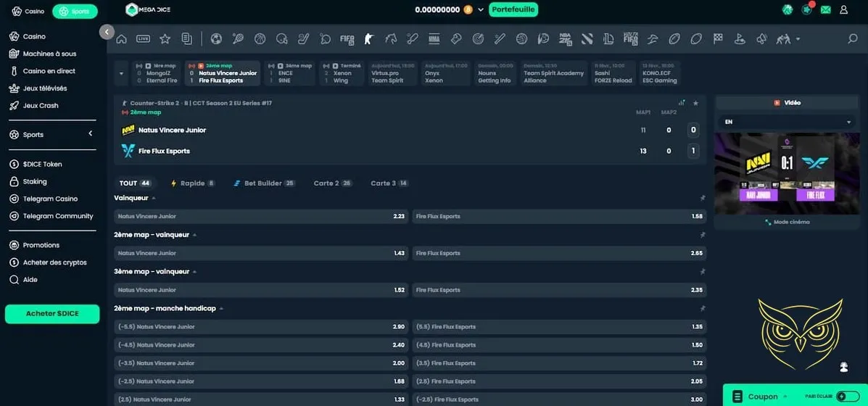Viewport: 868px width, 406px height.
Task: Select the Volta FIFA icon
Action: 631,38
